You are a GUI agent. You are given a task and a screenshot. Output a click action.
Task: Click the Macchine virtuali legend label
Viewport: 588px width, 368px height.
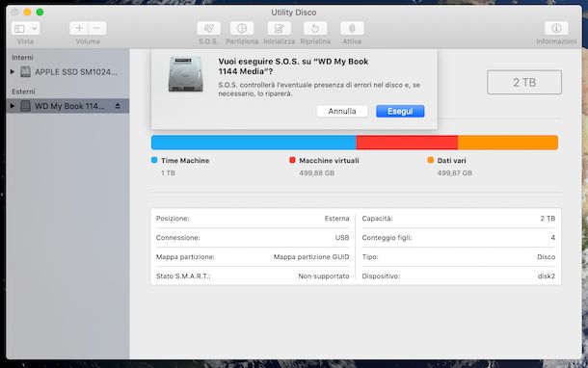pos(329,160)
